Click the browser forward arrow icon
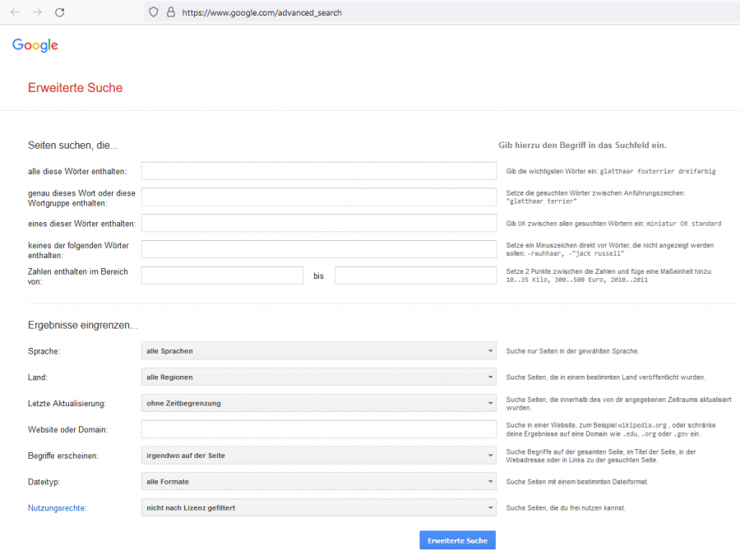This screenshot has width=740, height=560. coord(37,12)
